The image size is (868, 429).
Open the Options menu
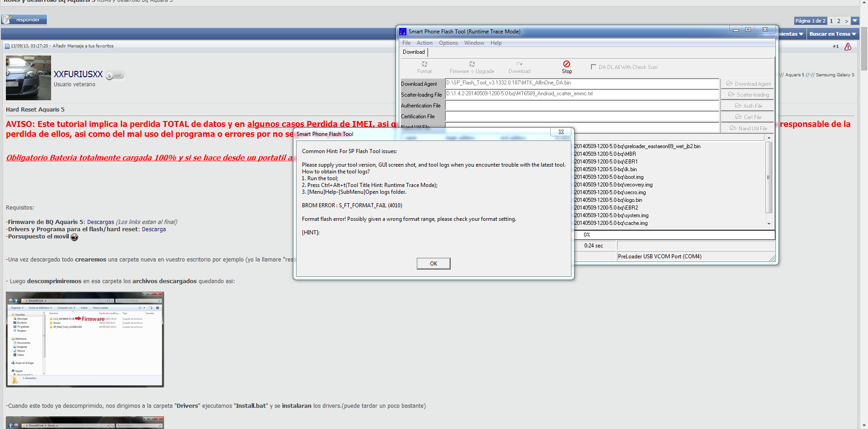pyautogui.click(x=448, y=43)
